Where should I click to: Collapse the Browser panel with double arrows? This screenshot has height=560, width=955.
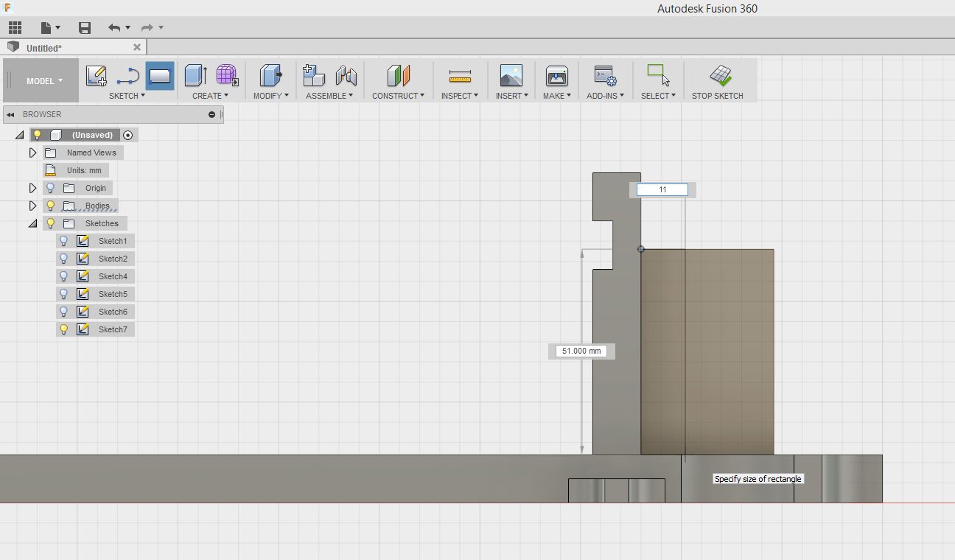[x=10, y=114]
